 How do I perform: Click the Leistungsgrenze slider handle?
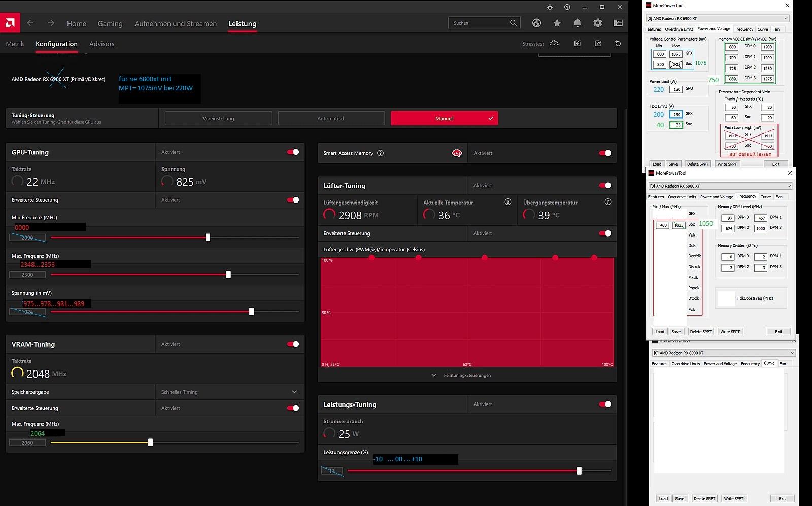tap(579, 470)
